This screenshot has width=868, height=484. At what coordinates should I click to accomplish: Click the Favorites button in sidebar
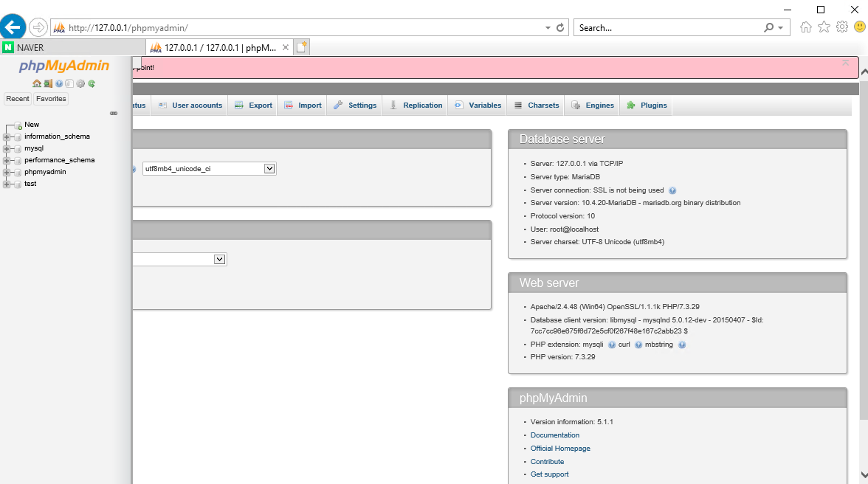[x=51, y=98]
